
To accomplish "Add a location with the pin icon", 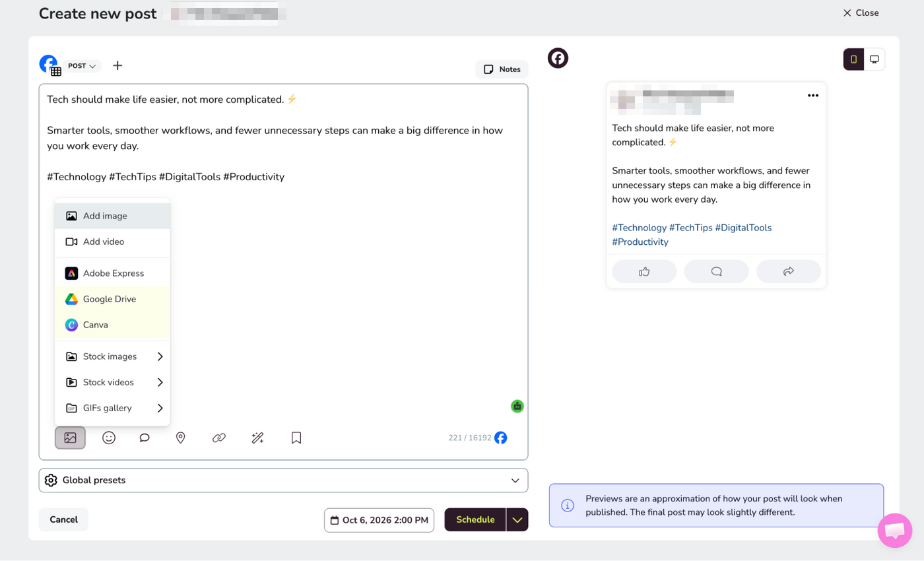I will click(x=180, y=438).
